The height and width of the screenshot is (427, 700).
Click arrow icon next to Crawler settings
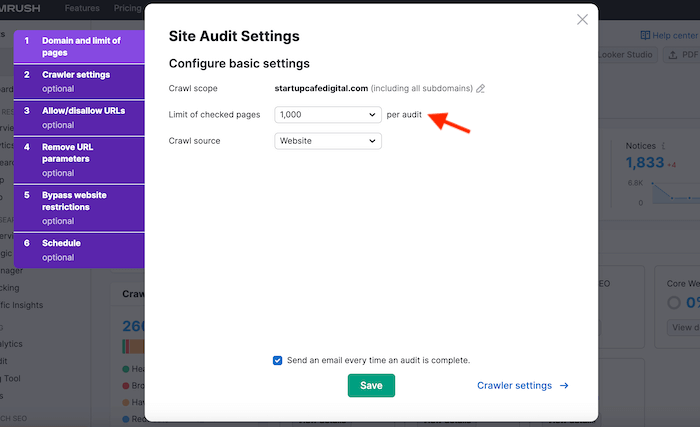coord(564,385)
